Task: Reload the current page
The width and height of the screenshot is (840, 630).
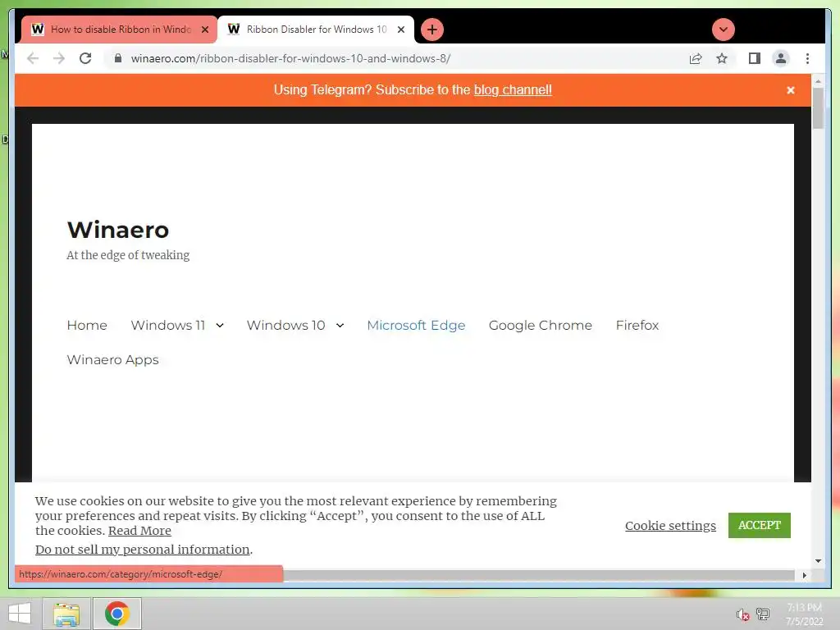Action: (85, 58)
